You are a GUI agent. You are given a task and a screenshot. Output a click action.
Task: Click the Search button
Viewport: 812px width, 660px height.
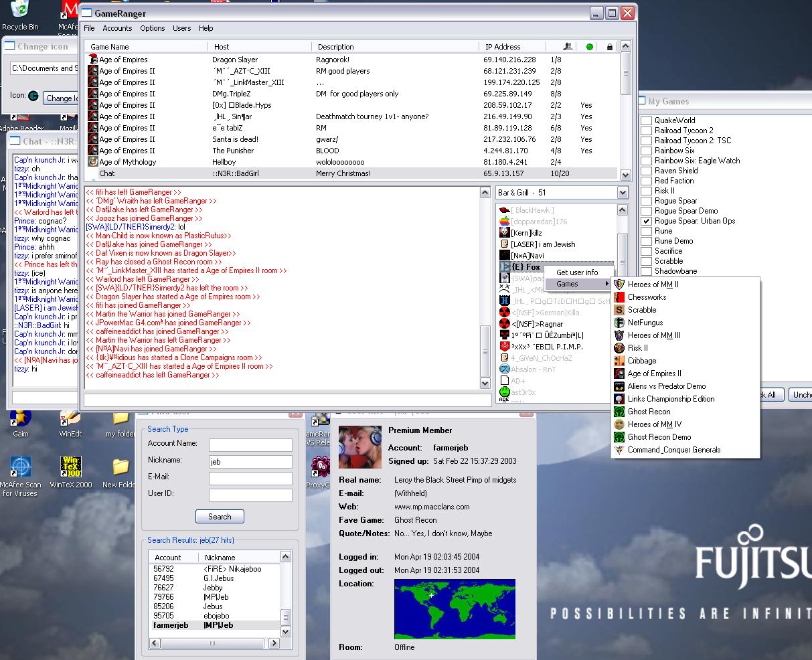point(220,517)
